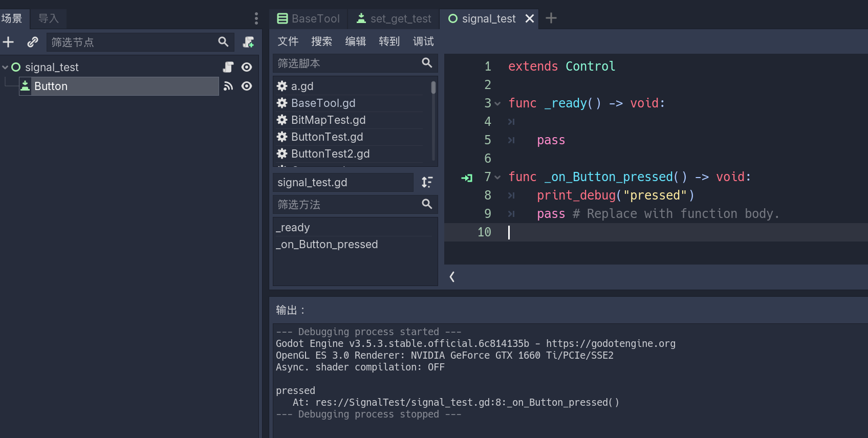Open the 编辑 edit menu
Screen dimensions: 868x438
tap(355, 41)
